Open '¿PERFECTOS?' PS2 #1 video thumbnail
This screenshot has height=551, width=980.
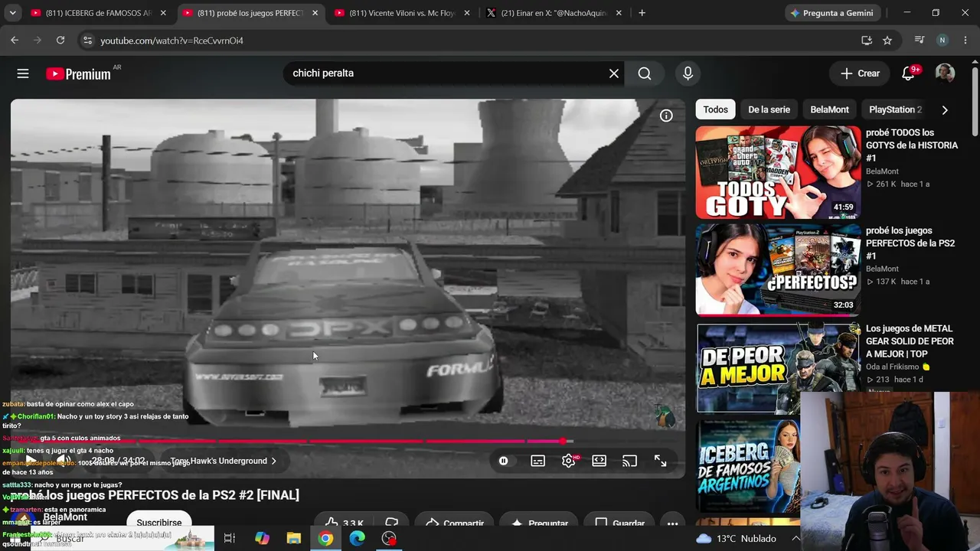click(x=778, y=269)
